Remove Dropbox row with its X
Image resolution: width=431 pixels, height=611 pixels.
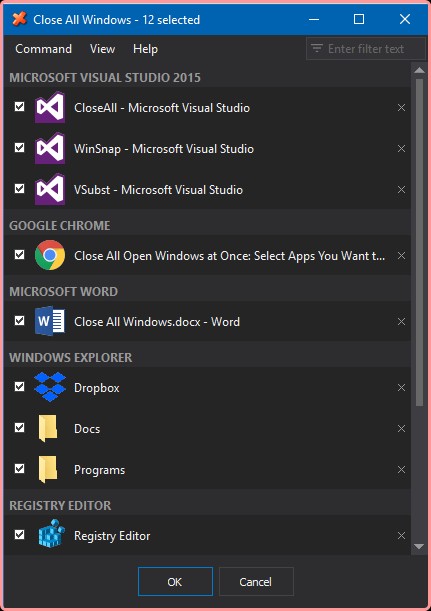coord(401,387)
